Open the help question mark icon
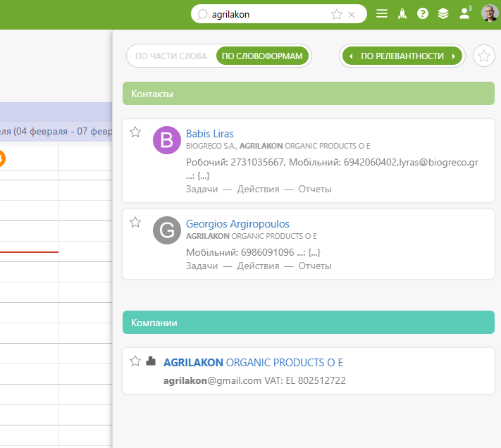Screen dimensions: 501x448 tap(423, 13)
